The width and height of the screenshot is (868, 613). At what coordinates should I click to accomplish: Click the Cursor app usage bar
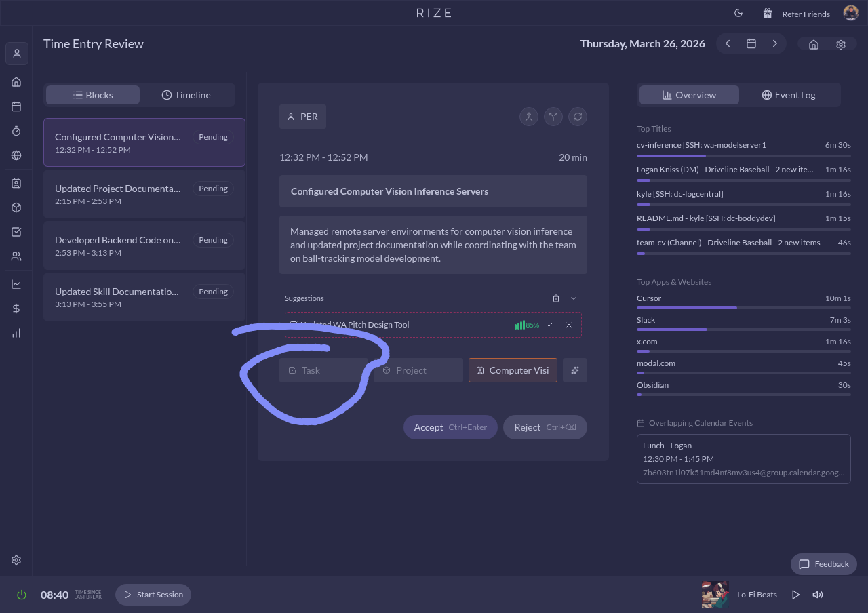(743, 307)
